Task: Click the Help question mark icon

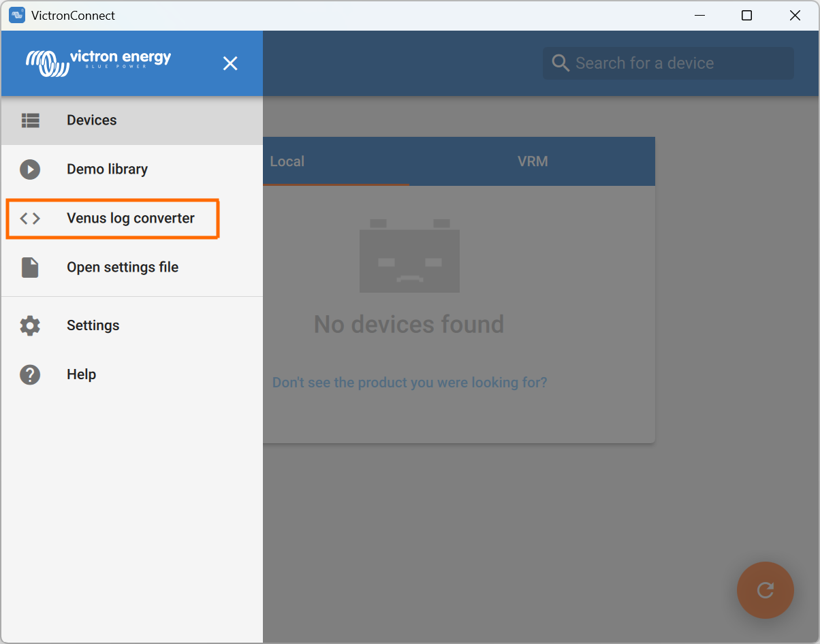Action: (x=30, y=374)
